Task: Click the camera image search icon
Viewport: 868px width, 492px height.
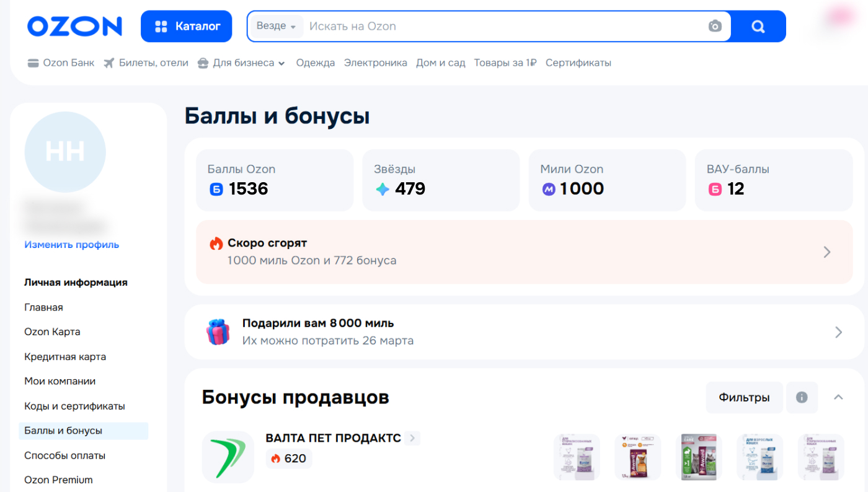Action: 715,26
